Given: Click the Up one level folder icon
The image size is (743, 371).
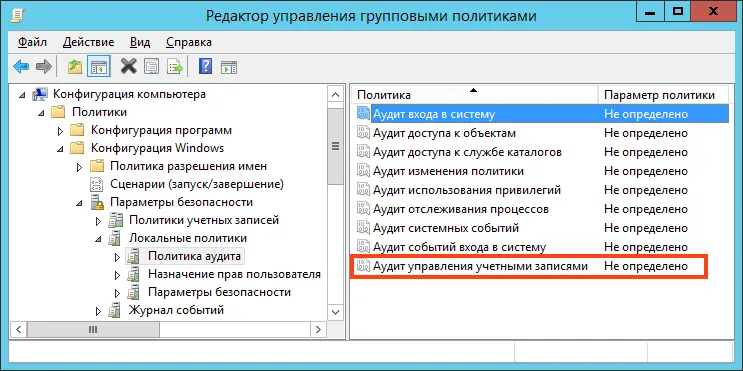Looking at the screenshot, I should tap(74, 67).
